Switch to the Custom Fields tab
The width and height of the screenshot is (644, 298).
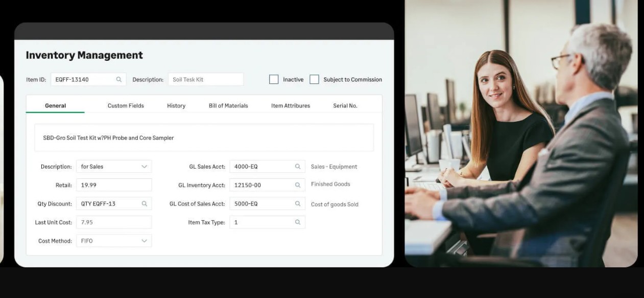(x=126, y=106)
